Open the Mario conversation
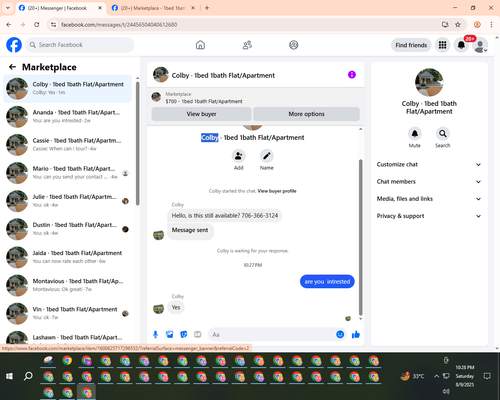The height and width of the screenshot is (400, 500). pyautogui.click(x=67, y=173)
